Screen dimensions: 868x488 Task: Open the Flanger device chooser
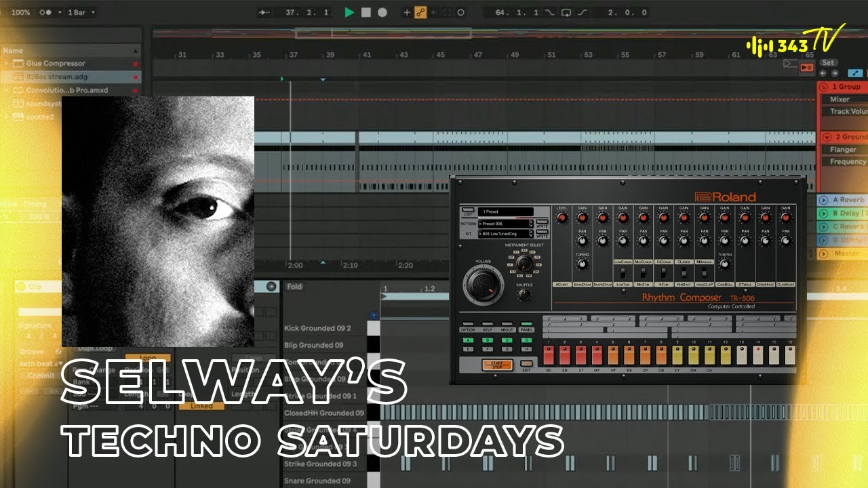point(844,149)
